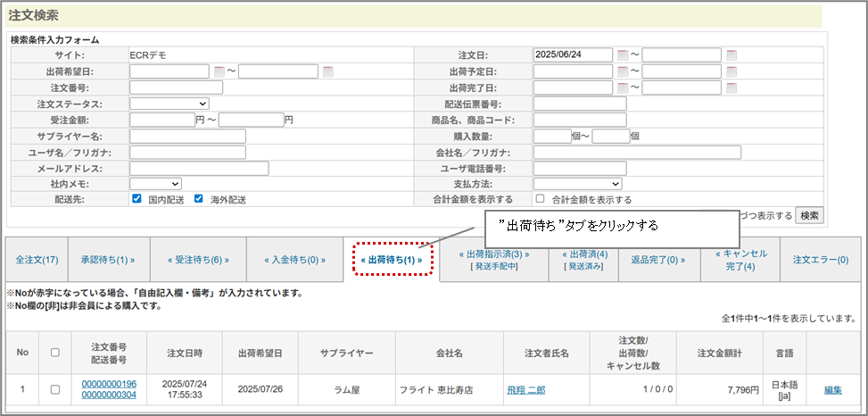Viewport: 868px width, 416px height.
Task: Open calendar icon for 注文日 end date
Action: [732, 55]
